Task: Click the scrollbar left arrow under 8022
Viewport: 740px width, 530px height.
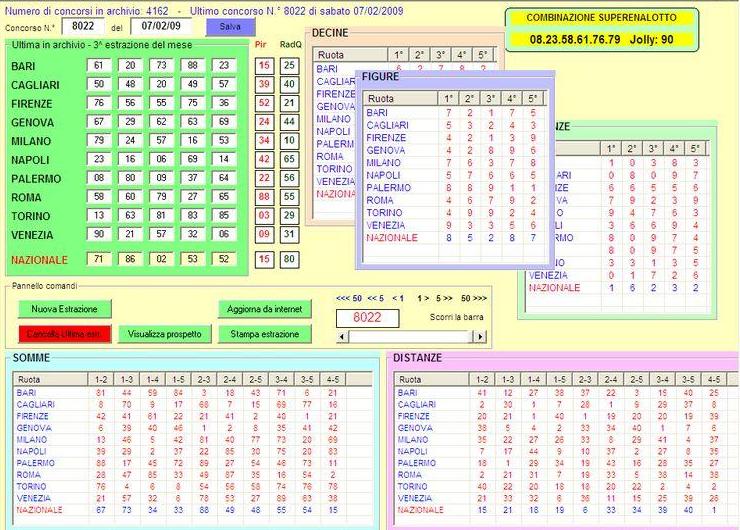Action: point(343,337)
